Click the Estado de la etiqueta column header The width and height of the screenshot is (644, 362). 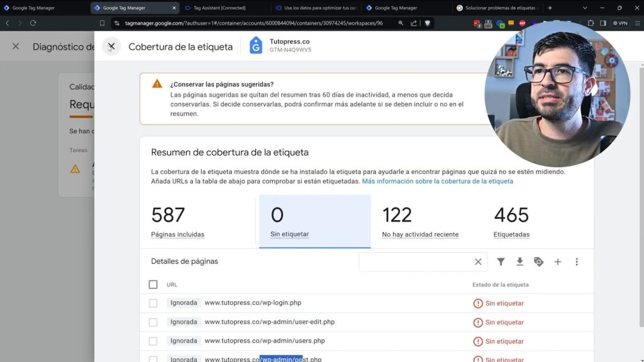pyautogui.click(x=500, y=285)
